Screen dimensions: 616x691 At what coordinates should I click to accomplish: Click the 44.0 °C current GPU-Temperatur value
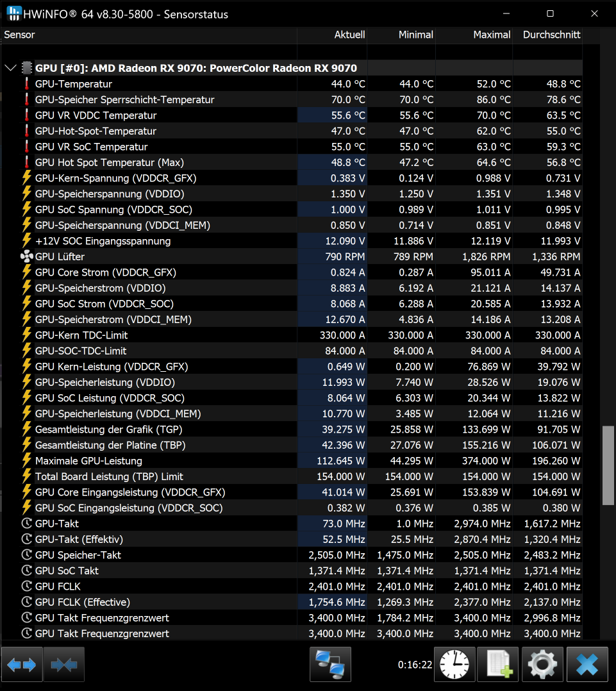tap(348, 84)
